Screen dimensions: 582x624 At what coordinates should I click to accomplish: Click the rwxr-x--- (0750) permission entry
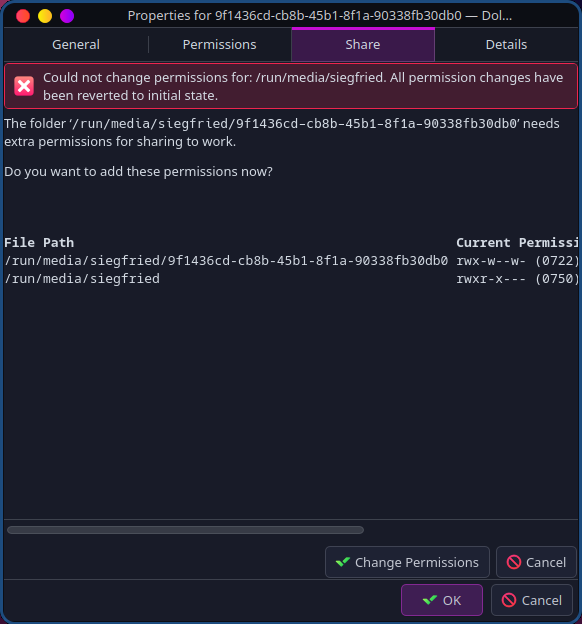pyautogui.click(x=517, y=279)
